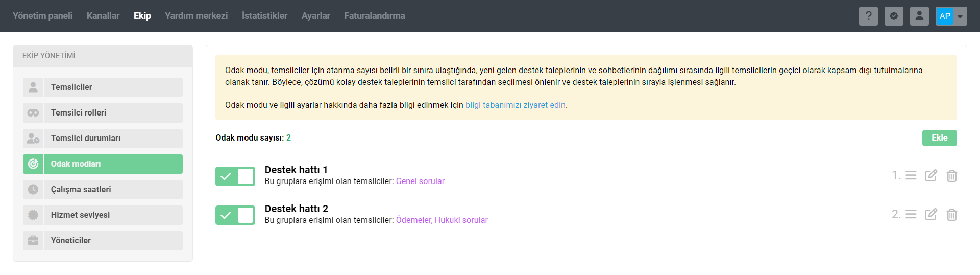Toggle off Destek hattı 1 focus mode

click(235, 176)
